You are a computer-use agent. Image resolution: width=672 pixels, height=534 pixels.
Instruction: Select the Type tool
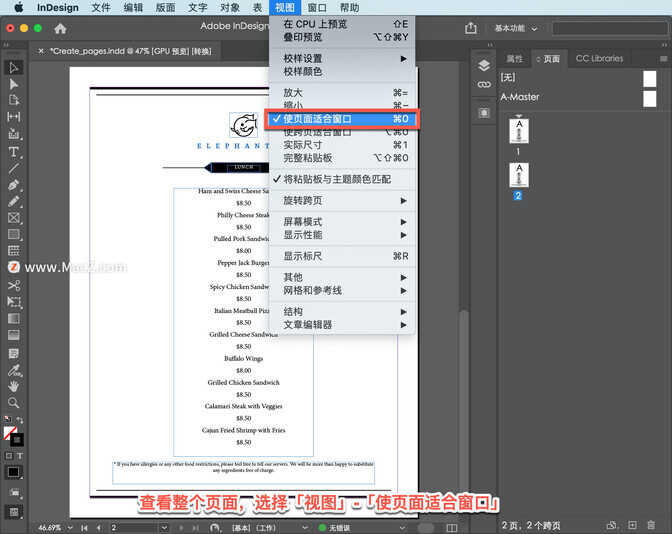(14, 152)
